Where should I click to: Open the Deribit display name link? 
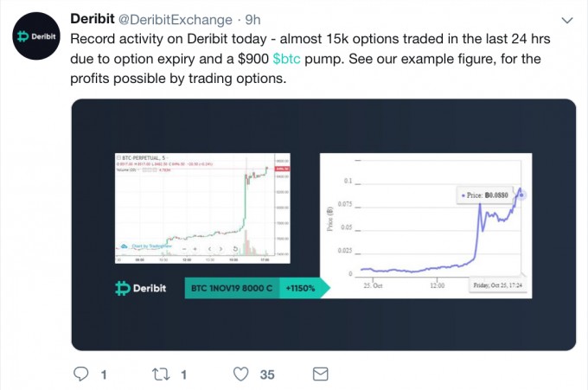[93, 19]
